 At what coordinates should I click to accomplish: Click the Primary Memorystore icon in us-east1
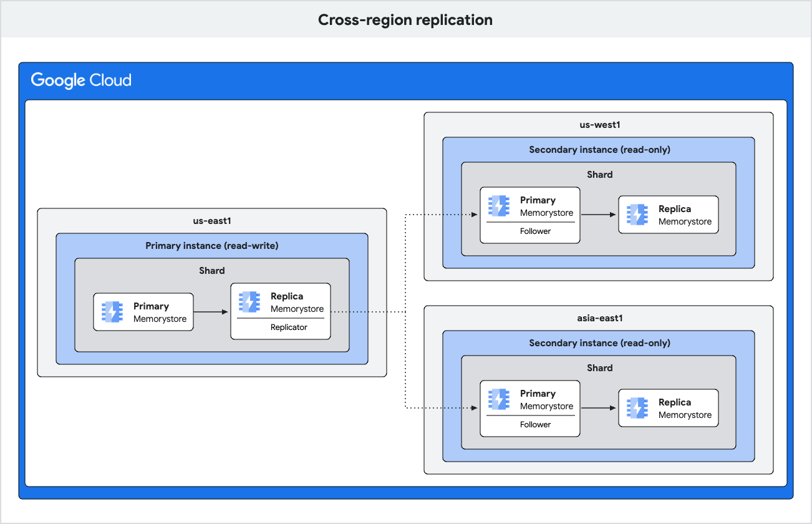click(x=112, y=312)
